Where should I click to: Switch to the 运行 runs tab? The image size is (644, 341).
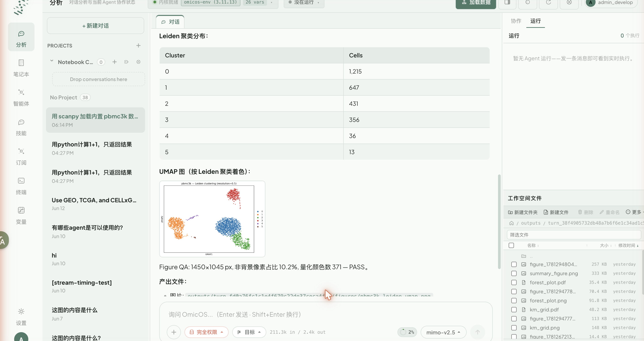tap(535, 21)
